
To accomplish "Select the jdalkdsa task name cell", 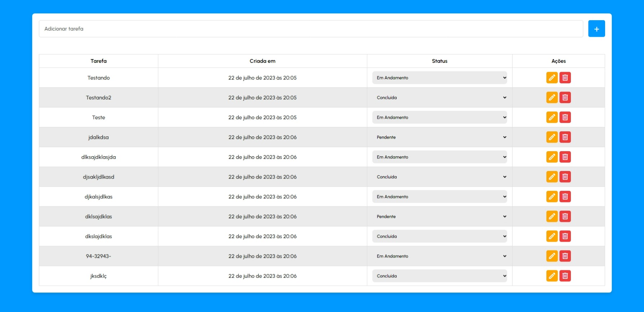I will point(98,137).
